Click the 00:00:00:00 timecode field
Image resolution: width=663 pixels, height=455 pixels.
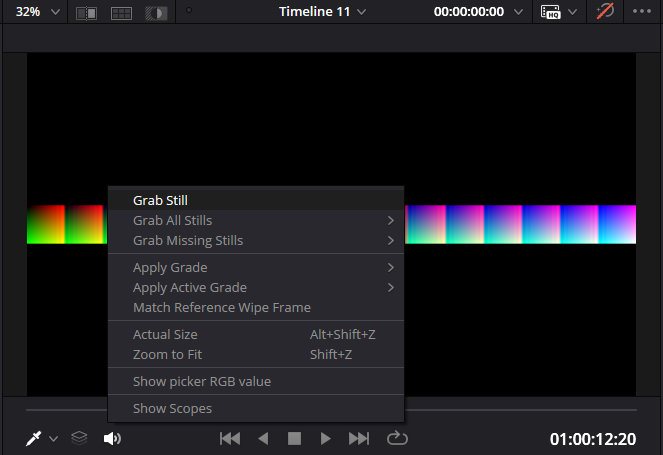click(468, 12)
